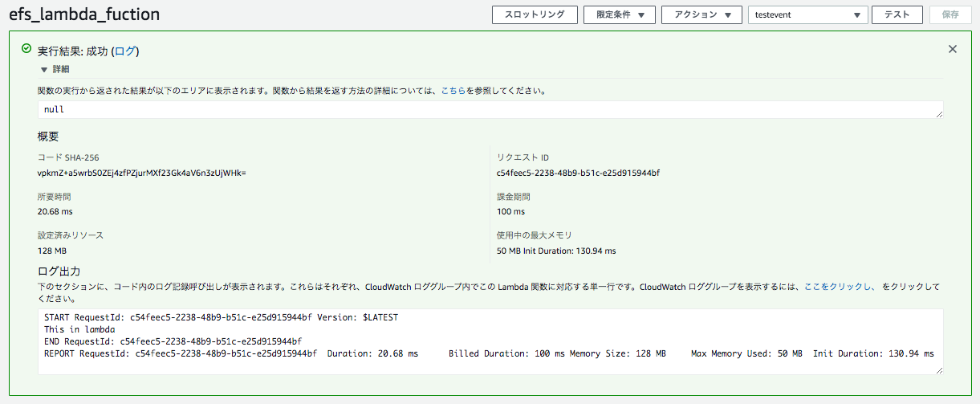Open the 限定条件 dropdown
The image size is (980, 404).
[x=620, y=15]
